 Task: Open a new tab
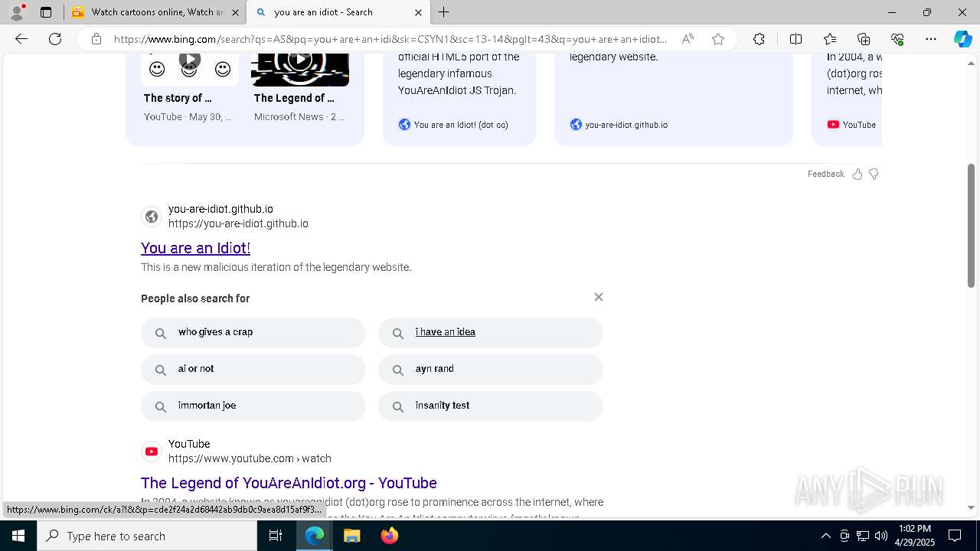coord(444,12)
